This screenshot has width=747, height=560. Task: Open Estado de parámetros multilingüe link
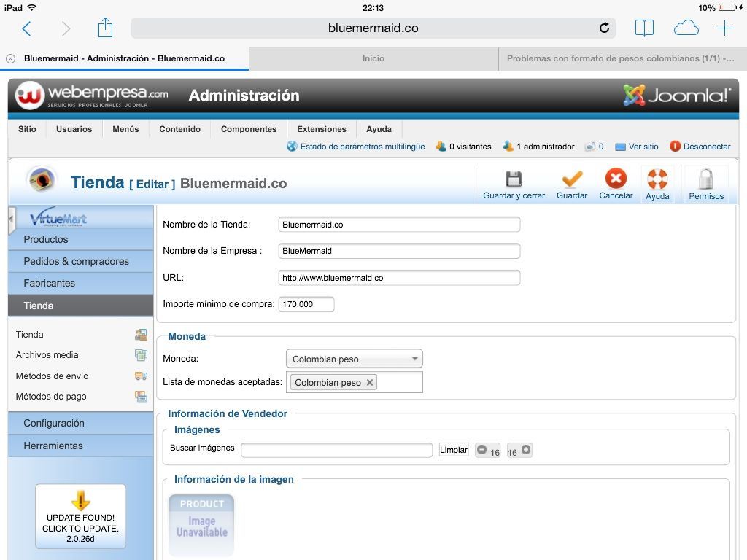click(356, 147)
